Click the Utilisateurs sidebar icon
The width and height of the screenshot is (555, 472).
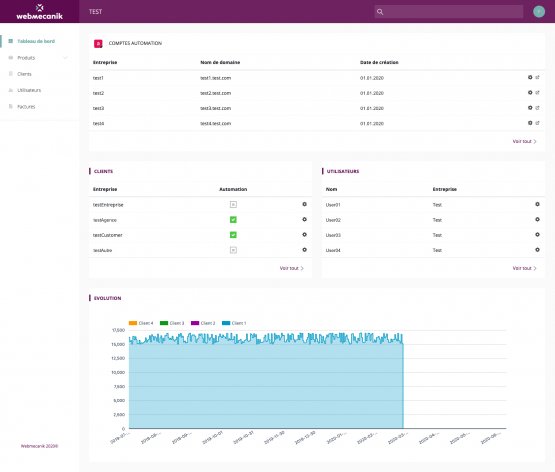[11, 90]
